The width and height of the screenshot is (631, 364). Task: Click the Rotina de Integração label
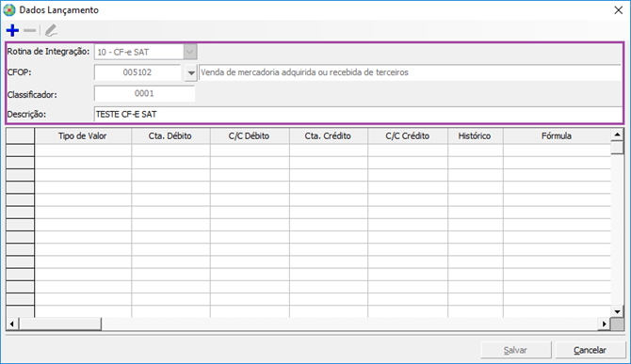[48, 52]
